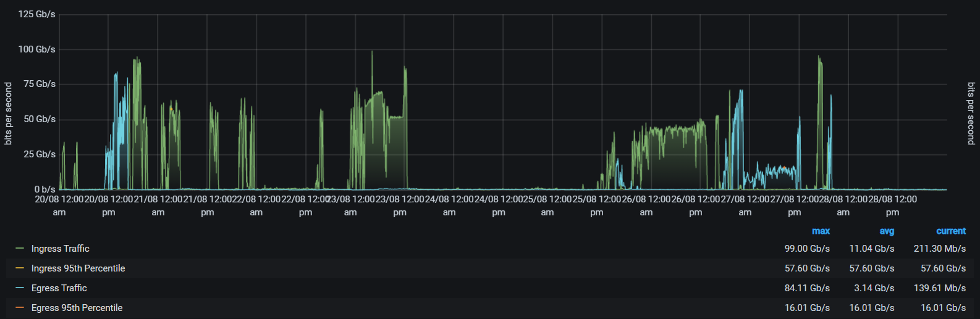980x319 pixels.
Task: Click the 3.14 Gb/s Egress average value
Action: click(x=874, y=288)
